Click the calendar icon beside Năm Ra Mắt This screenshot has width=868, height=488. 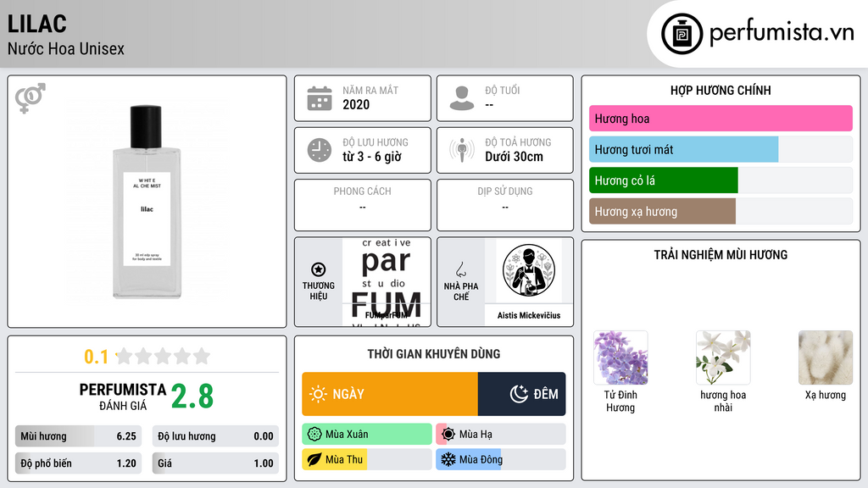coord(320,98)
